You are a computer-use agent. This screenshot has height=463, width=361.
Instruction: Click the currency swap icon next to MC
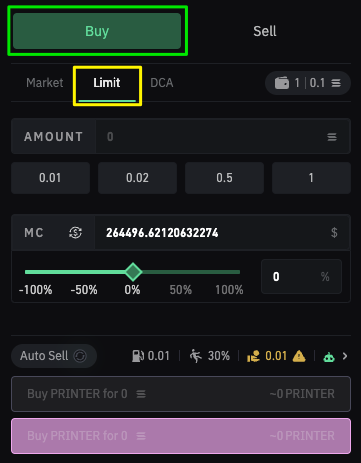[75, 233]
